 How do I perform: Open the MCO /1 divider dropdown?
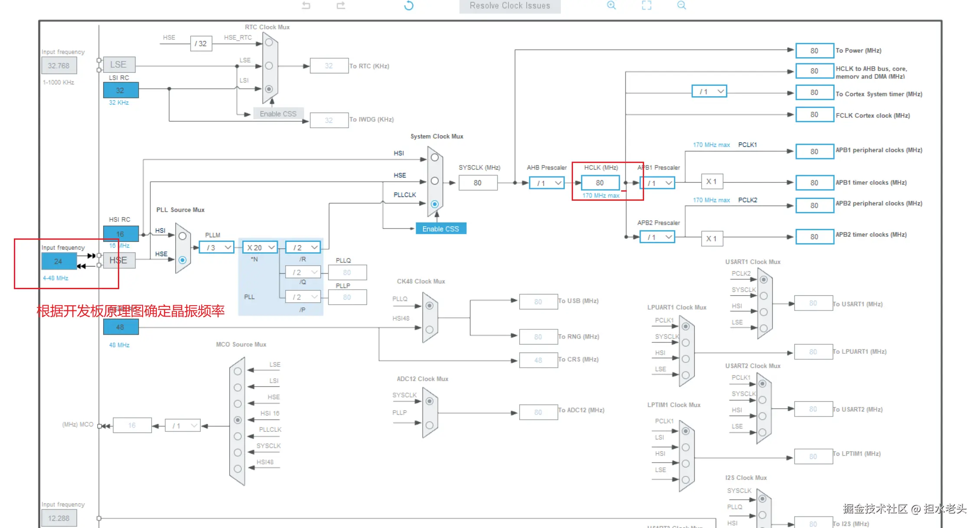[182, 426]
